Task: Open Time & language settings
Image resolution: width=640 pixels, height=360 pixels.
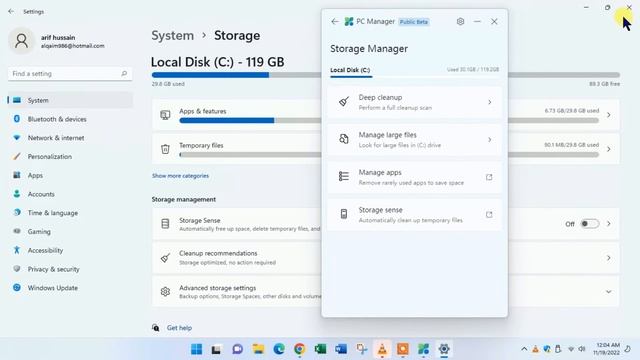Action: (70, 213)
